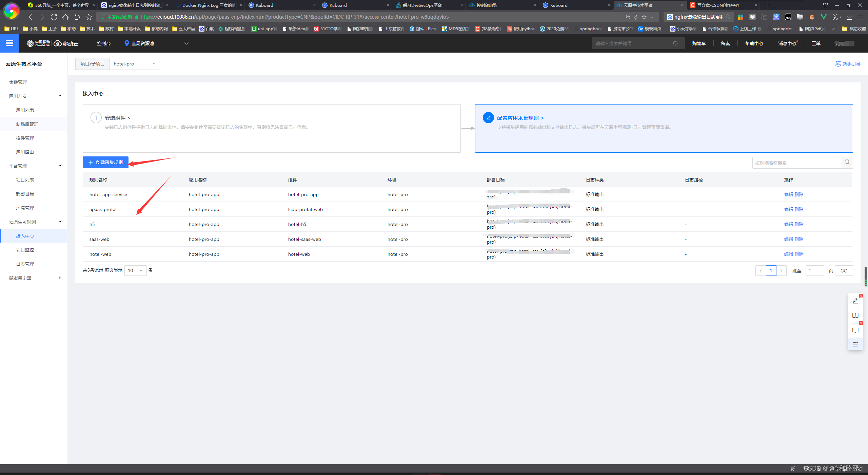
Task: Click the 删除 link for hotel-web rule
Action: point(799,254)
